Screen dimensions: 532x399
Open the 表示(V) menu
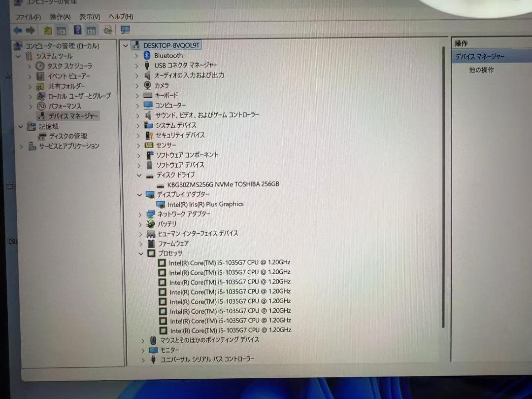(89, 17)
